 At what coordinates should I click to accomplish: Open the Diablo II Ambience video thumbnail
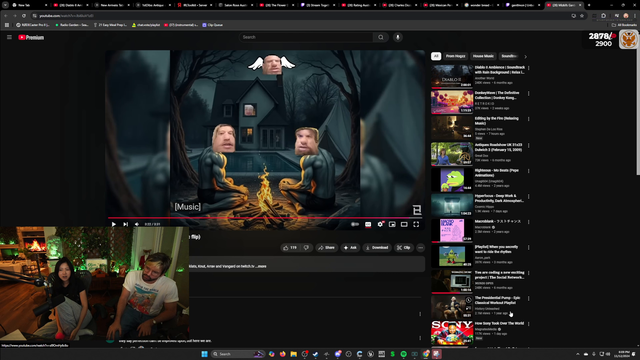pyautogui.click(x=452, y=76)
